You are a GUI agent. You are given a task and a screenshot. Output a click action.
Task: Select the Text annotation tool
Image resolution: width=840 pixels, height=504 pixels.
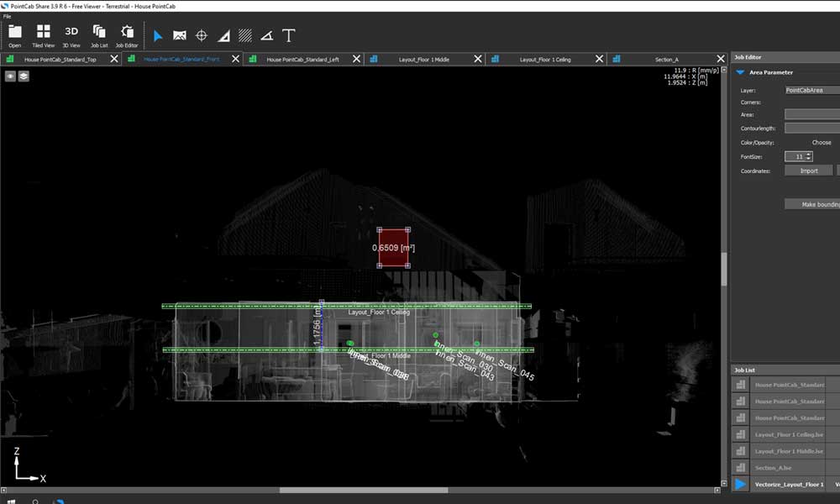[x=289, y=36]
